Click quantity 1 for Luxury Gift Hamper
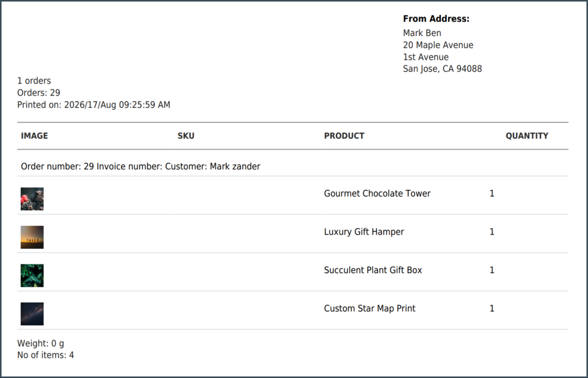This screenshot has height=378, width=588. [x=492, y=232]
